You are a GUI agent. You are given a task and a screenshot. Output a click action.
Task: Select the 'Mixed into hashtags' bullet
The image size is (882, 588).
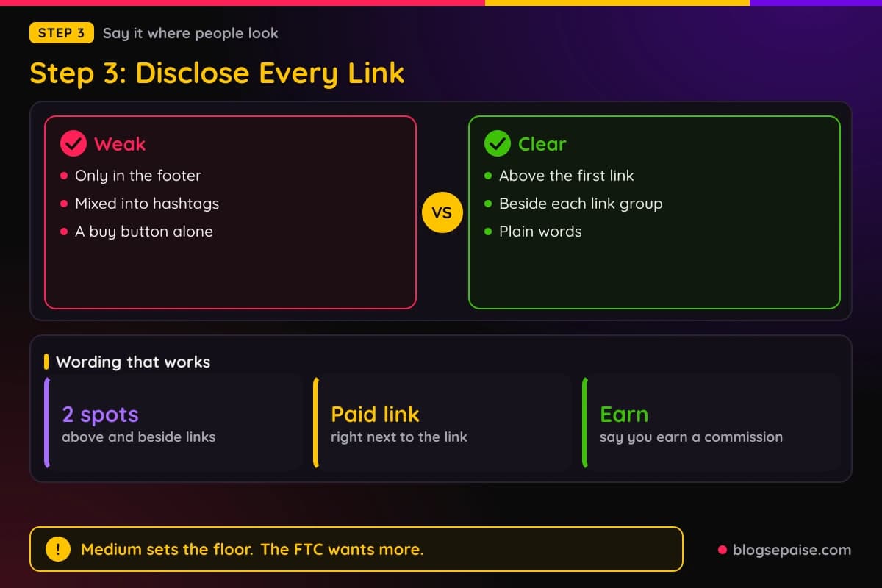coord(139,204)
